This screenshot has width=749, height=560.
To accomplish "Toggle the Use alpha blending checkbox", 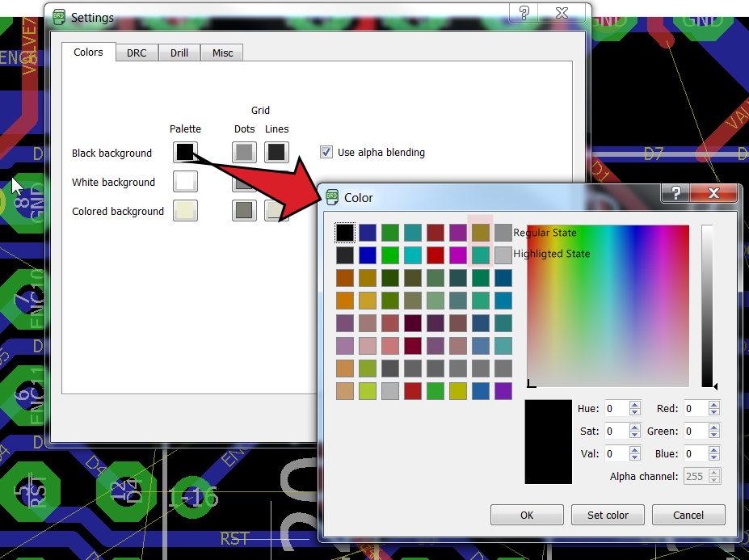I will (x=326, y=153).
